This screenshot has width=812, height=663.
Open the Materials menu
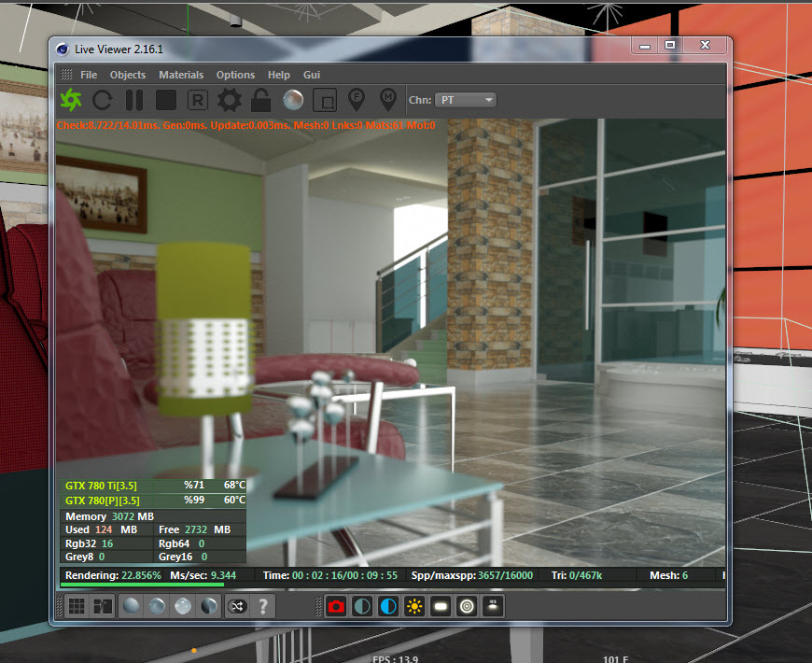181,75
